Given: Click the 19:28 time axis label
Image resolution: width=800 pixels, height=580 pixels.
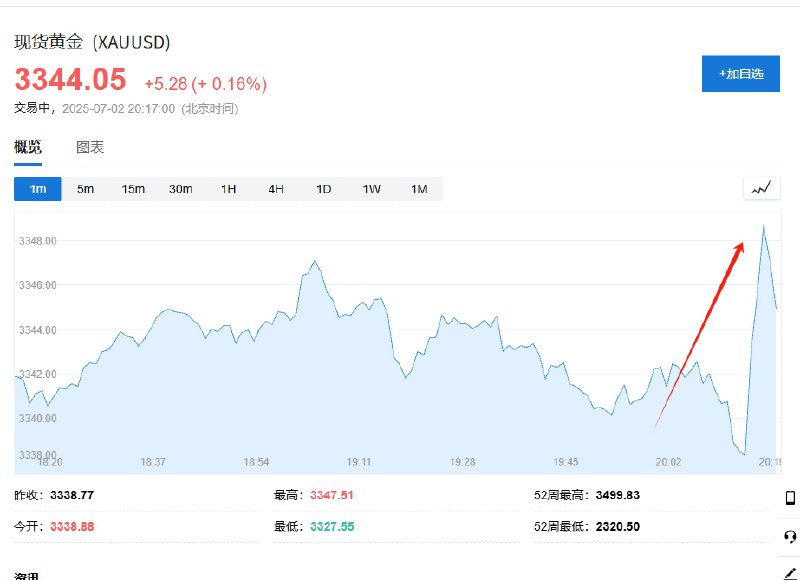Looking at the screenshot, I should click(x=463, y=462).
